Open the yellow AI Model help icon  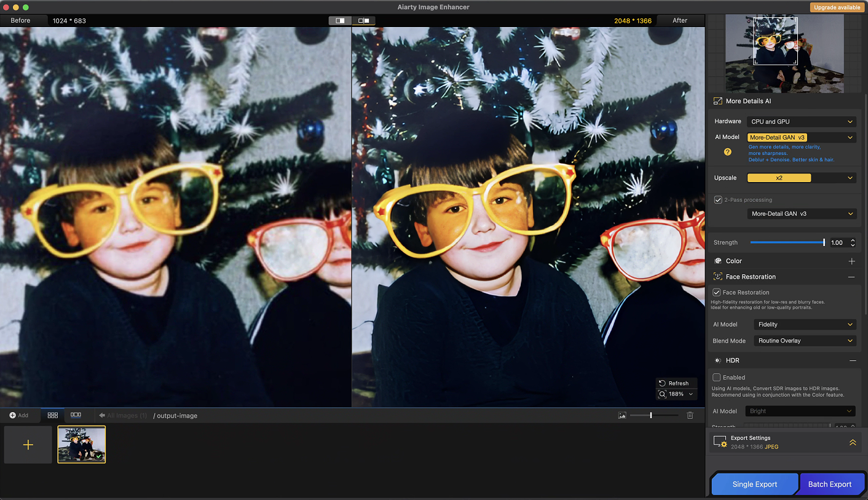(x=728, y=152)
